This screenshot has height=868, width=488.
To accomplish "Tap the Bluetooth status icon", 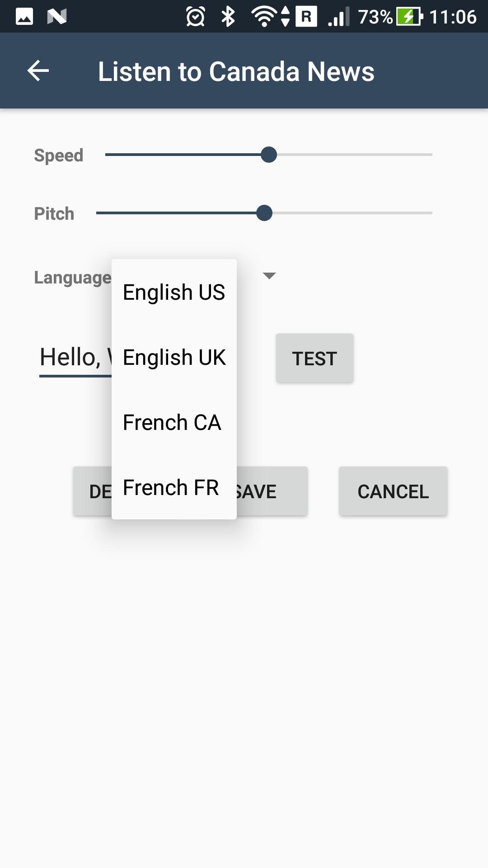I will pos(228,17).
